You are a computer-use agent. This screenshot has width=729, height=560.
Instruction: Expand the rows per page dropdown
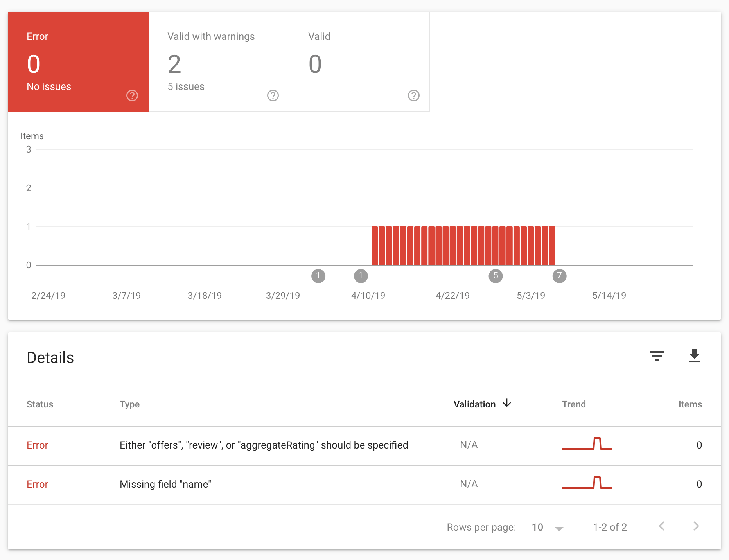(548, 528)
